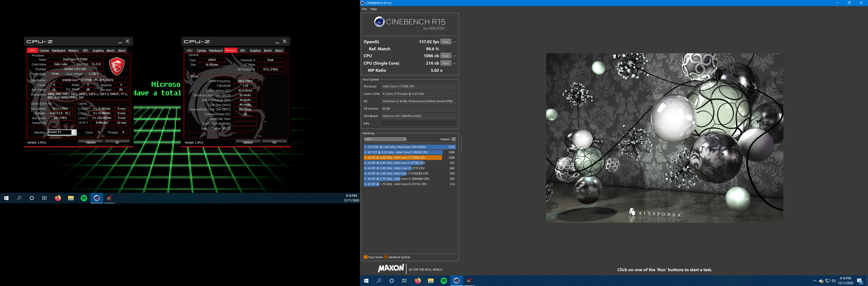Open search on right taskbar
868x286 pixels.
(x=379, y=281)
